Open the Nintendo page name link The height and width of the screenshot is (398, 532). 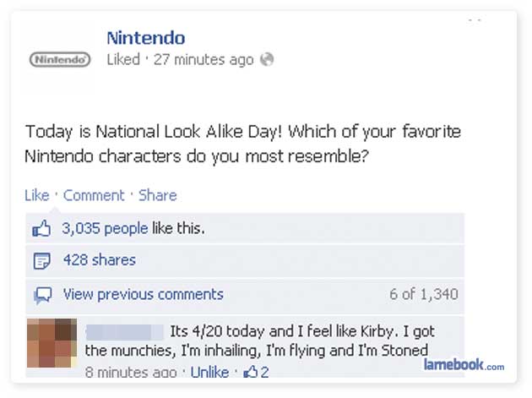coord(145,37)
